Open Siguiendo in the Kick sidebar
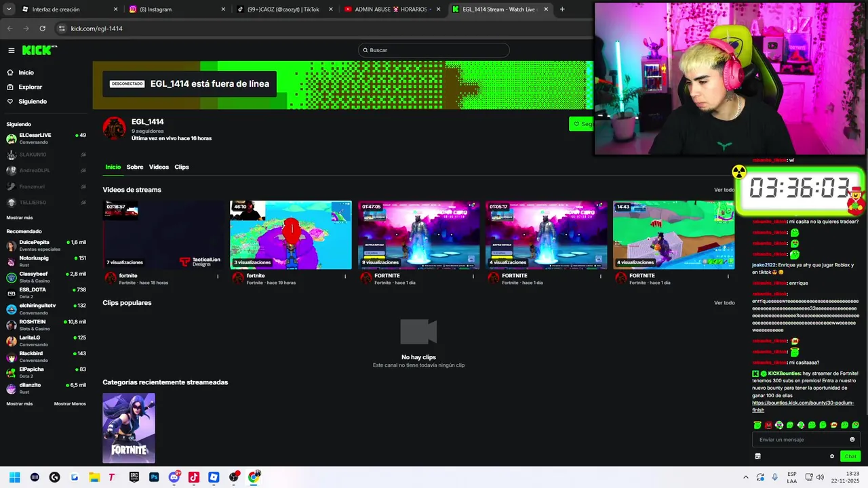 coord(27,102)
